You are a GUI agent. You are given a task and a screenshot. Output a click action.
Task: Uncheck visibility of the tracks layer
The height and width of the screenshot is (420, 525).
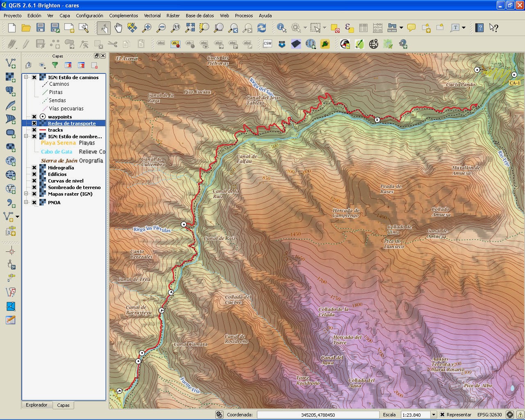34,130
